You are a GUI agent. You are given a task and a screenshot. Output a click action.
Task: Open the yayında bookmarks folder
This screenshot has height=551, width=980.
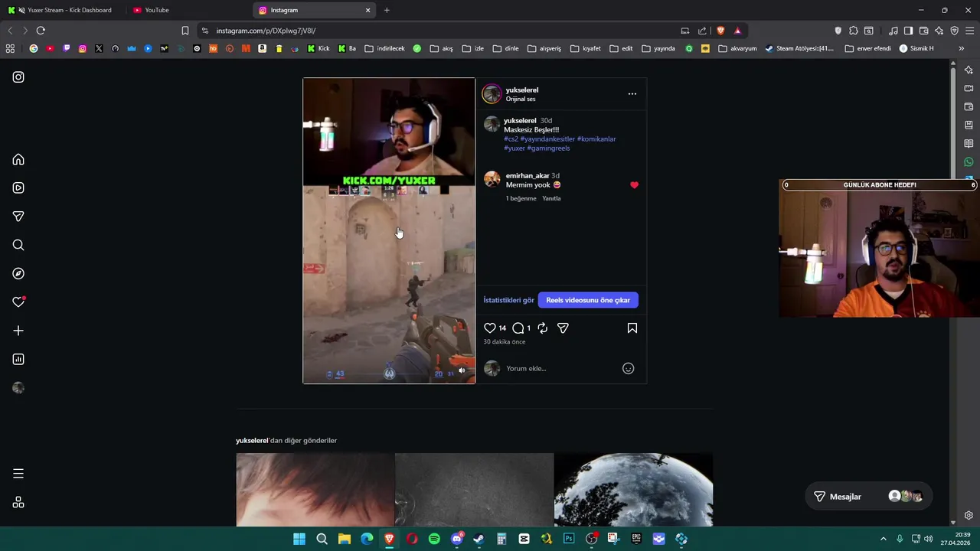pos(658,48)
